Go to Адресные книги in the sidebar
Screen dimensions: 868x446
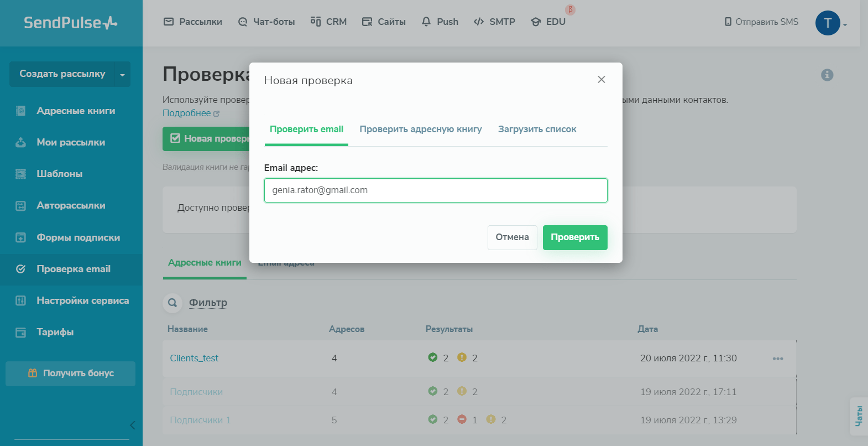tap(76, 111)
